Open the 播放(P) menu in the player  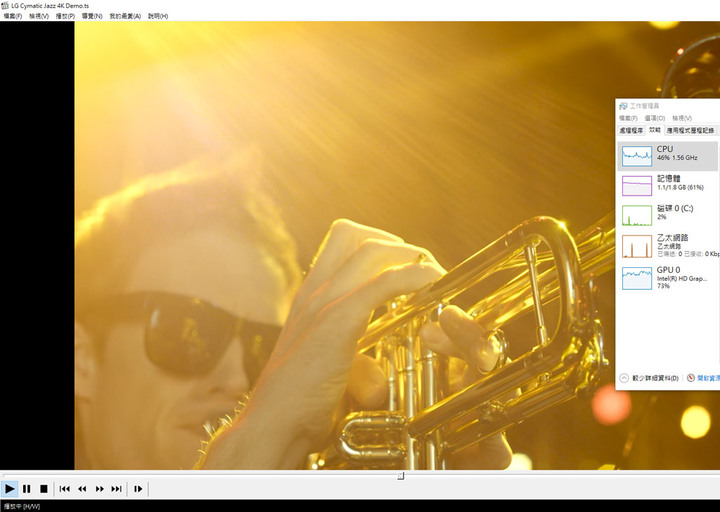click(x=65, y=16)
